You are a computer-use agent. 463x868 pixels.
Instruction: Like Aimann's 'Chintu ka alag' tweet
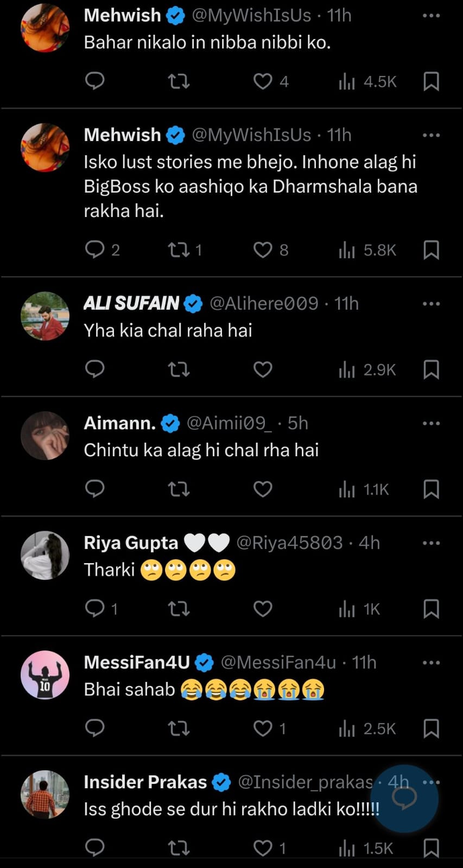263,489
